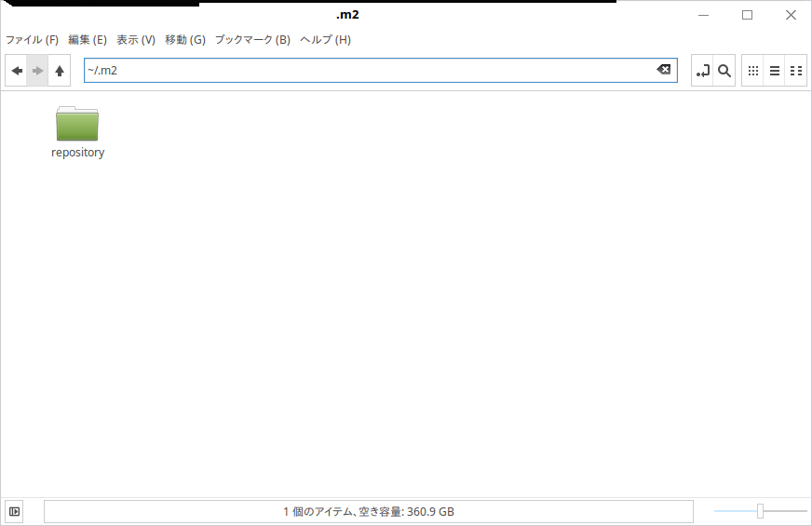Open the 編集 (E) menu
This screenshot has width=812, height=526.
(88, 40)
